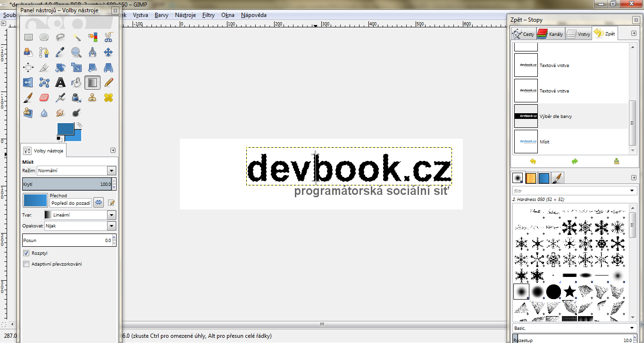The height and width of the screenshot is (343, 644).
Task: Open the Barvy menu
Action: (161, 15)
